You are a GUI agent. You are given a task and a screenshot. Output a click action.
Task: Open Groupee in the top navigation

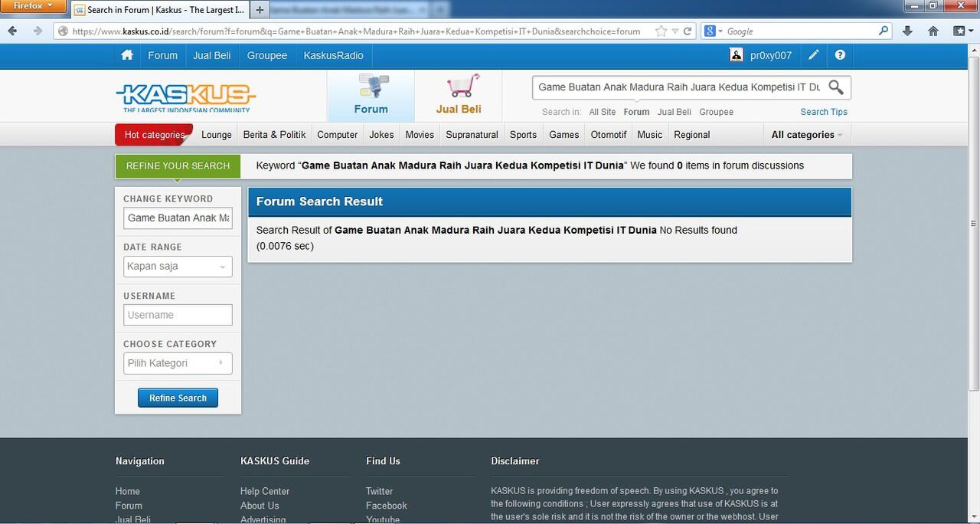pos(267,55)
